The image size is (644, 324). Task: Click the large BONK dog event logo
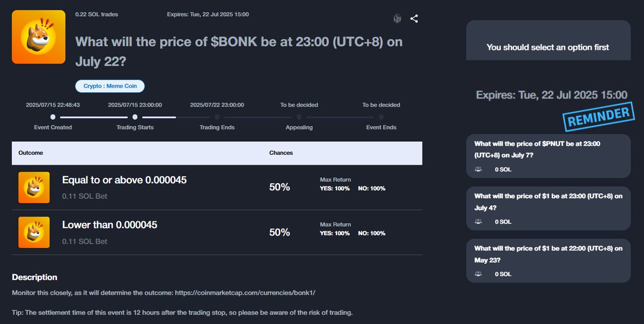(39, 37)
